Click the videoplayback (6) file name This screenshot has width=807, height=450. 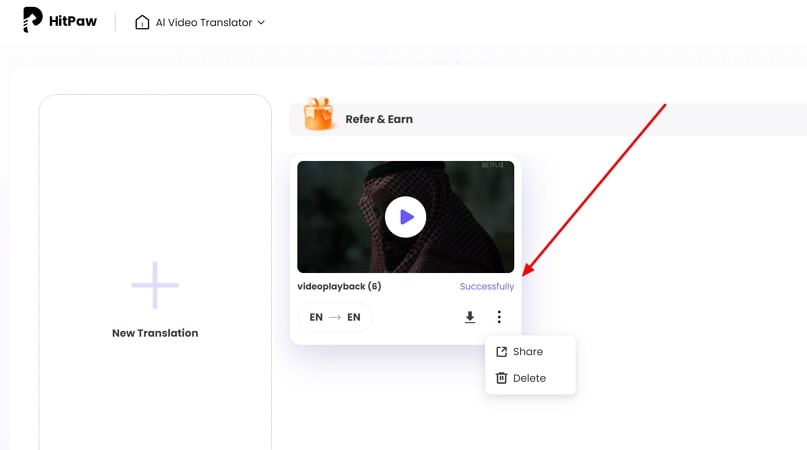(339, 286)
